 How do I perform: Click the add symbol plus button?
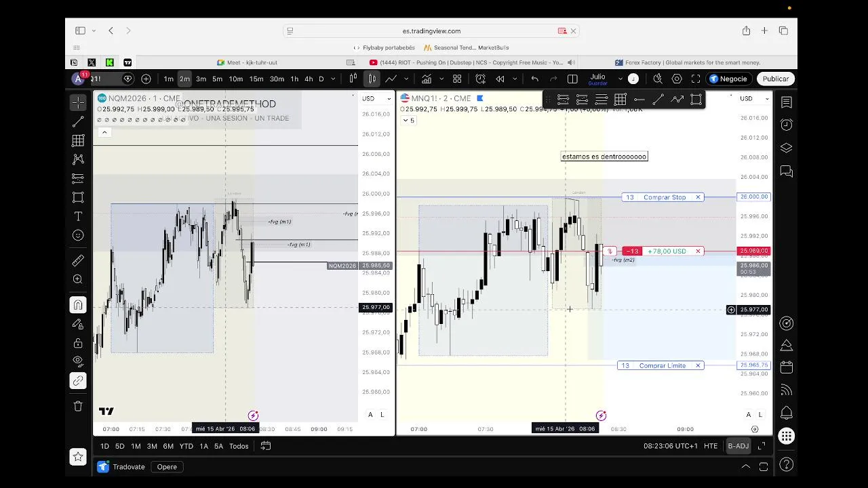point(146,79)
